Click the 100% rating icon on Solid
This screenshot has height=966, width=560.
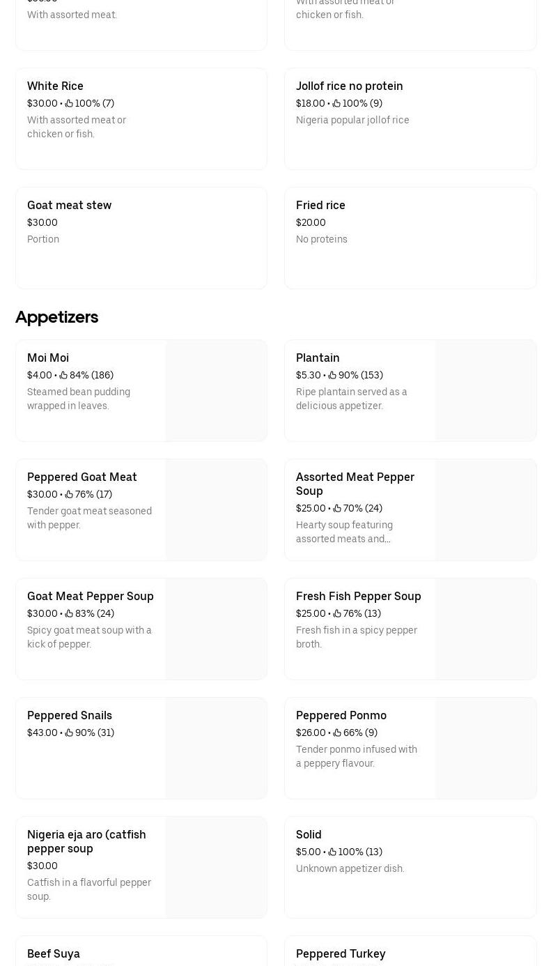332,852
